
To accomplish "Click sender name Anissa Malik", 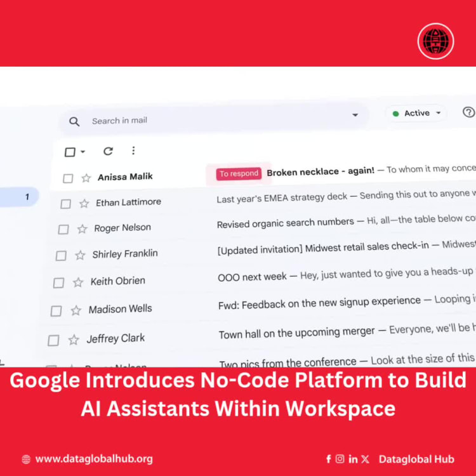I will pos(125,176).
